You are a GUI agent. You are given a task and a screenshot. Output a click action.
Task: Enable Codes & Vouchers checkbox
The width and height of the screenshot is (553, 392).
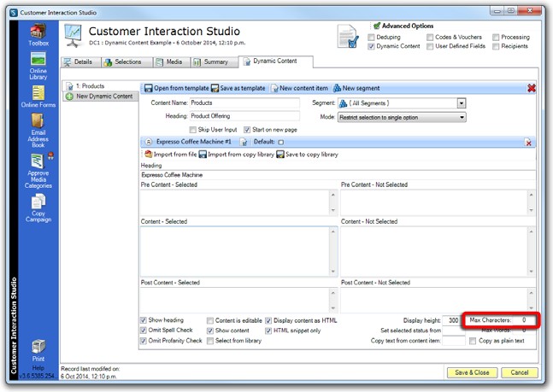click(430, 37)
